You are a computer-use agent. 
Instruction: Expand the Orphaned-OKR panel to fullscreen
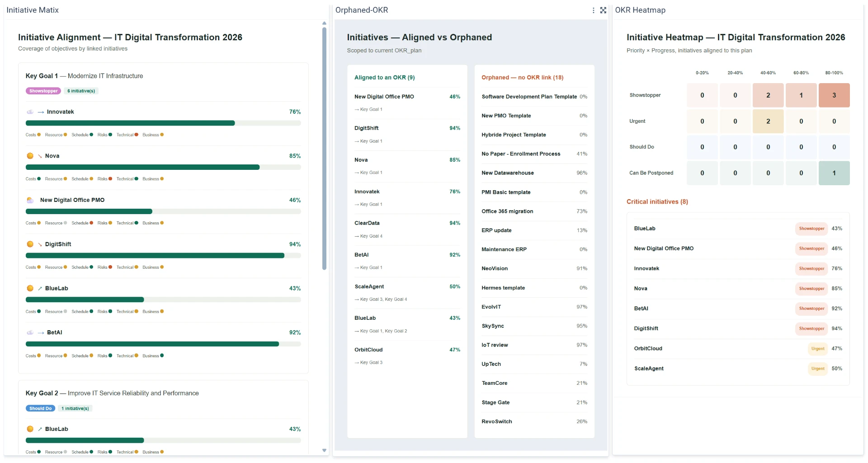[x=603, y=10]
